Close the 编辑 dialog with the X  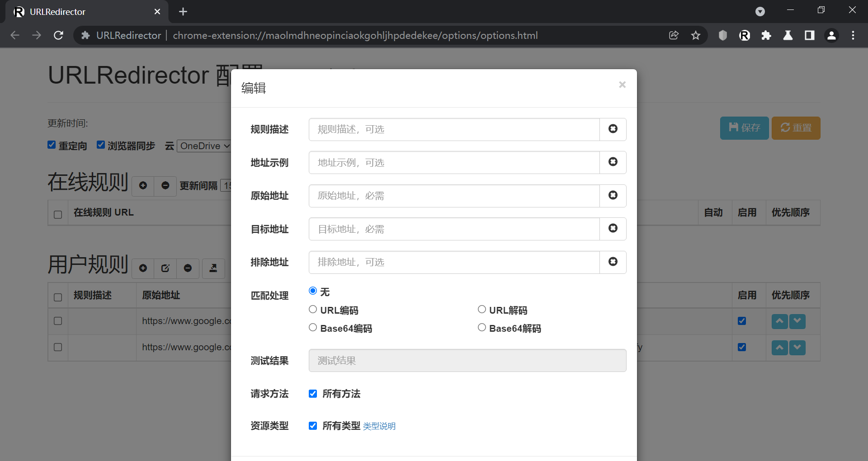[x=622, y=85]
